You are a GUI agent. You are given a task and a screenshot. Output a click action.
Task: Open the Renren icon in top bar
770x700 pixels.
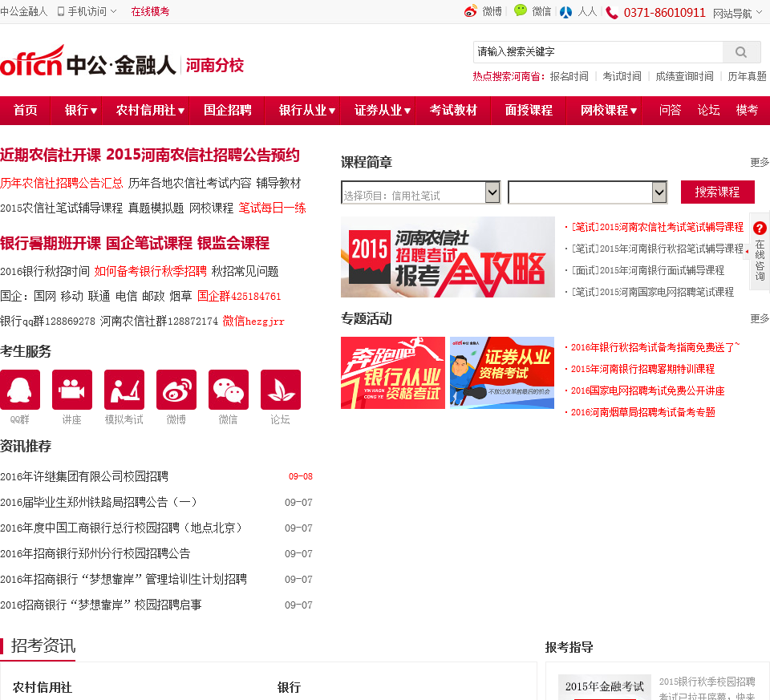[565, 12]
